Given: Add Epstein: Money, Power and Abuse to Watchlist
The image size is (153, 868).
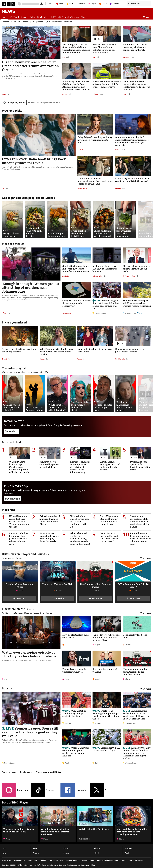Looking at the screenshot, I should [20, 598].
